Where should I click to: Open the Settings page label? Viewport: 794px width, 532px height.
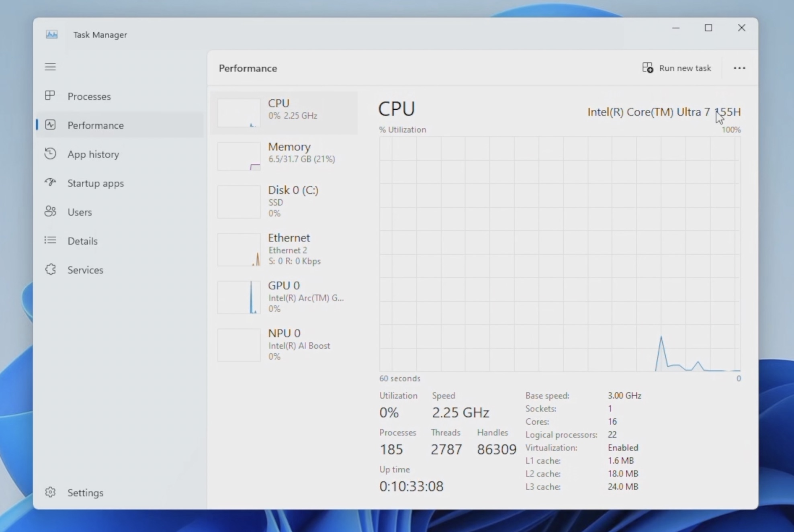pos(85,493)
